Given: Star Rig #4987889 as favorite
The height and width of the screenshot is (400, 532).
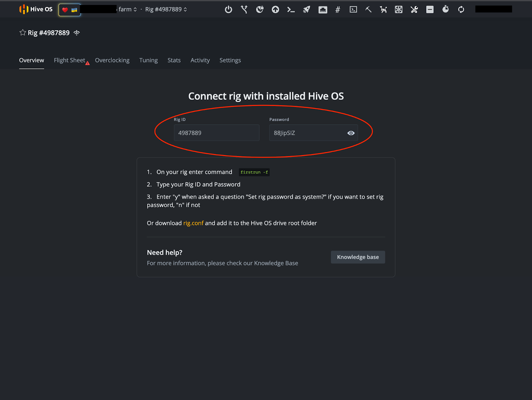Looking at the screenshot, I should (x=23, y=33).
